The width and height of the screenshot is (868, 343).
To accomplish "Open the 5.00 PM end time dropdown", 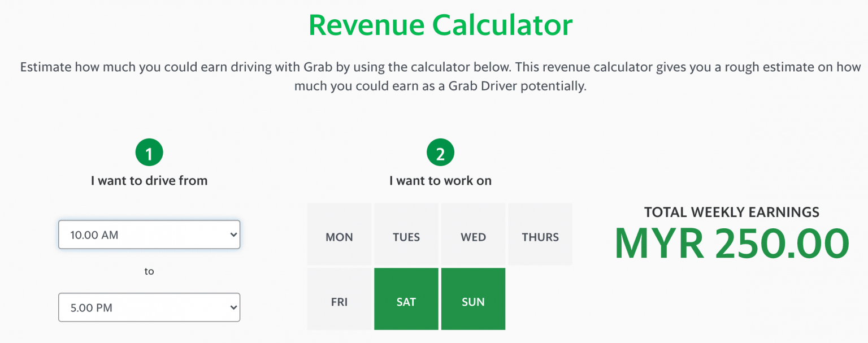I will coord(149,307).
